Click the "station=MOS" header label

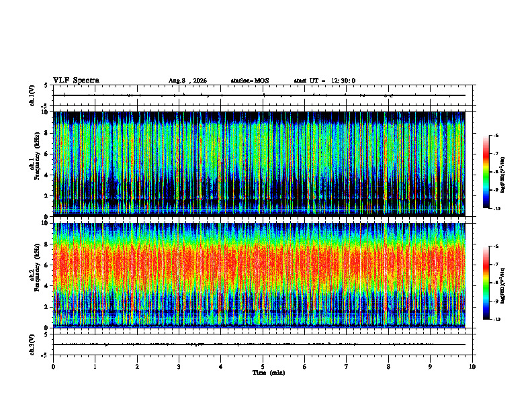[250, 81]
